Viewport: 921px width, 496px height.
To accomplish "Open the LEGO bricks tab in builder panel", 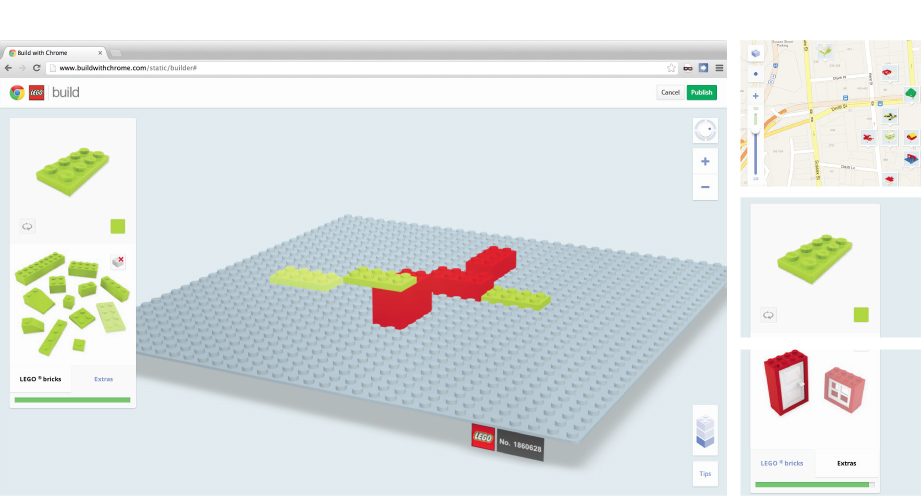I will (41, 379).
